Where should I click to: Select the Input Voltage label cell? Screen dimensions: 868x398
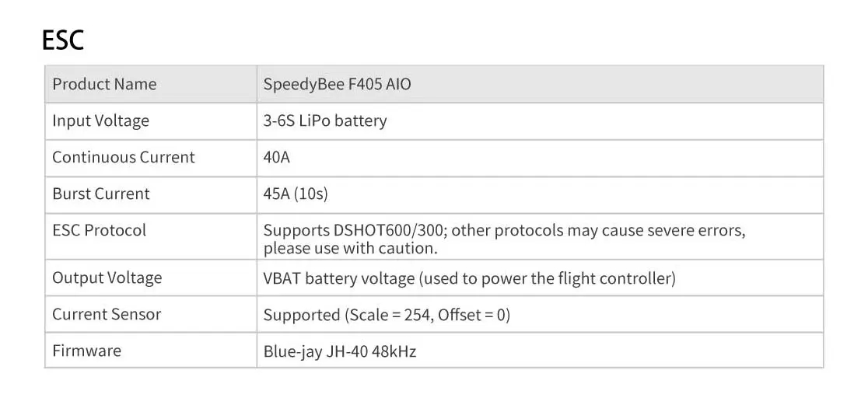100,120
